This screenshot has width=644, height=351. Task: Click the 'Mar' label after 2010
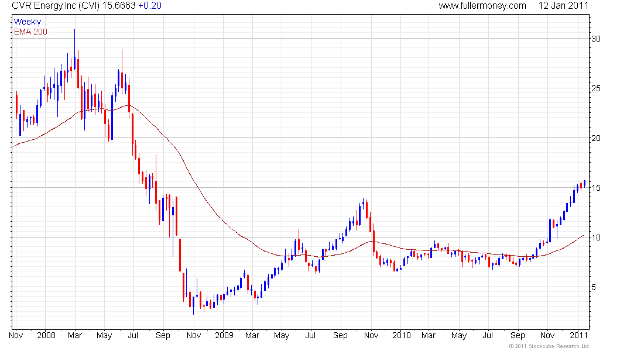pyautogui.click(x=429, y=335)
